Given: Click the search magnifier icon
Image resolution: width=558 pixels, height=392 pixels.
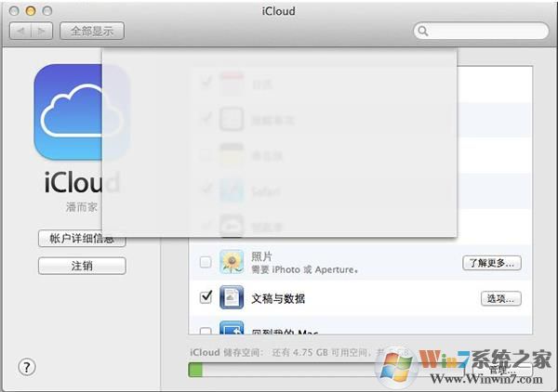Looking at the screenshot, I should 423,31.
